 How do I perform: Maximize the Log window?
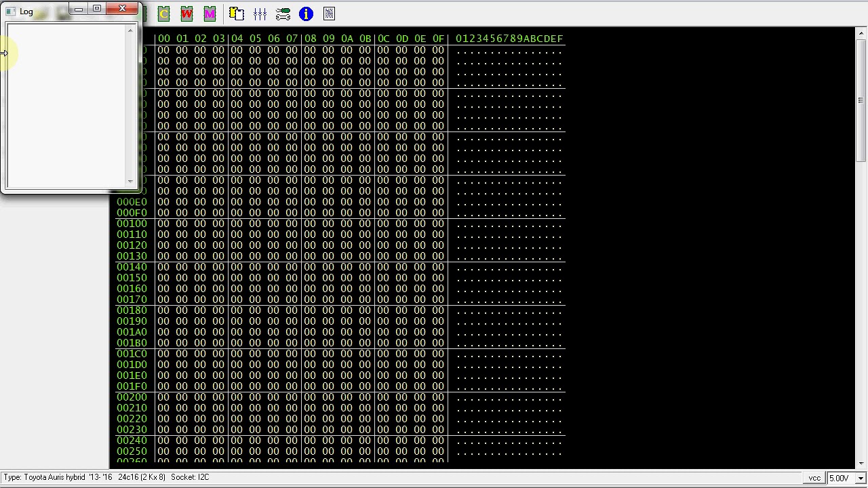click(97, 9)
